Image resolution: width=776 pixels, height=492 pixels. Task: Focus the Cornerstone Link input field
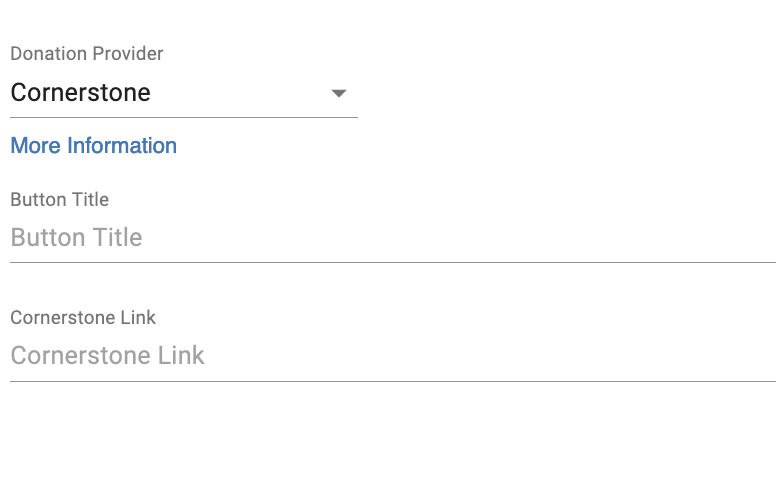pyautogui.click(x=392, y=356)
